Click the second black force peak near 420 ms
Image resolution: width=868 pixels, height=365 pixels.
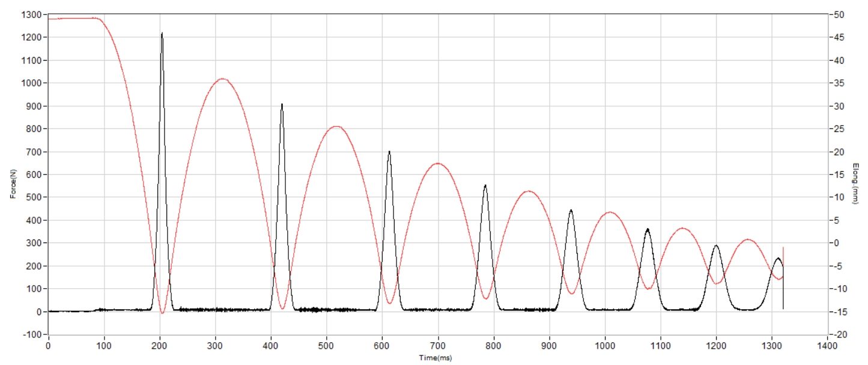[282, 105]
